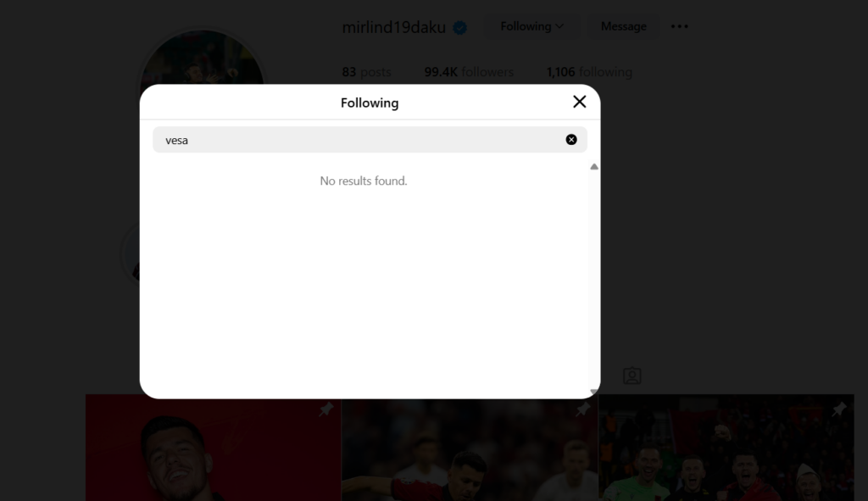
Task: Open the three-dot more options menu
Action: click(680, 27)
